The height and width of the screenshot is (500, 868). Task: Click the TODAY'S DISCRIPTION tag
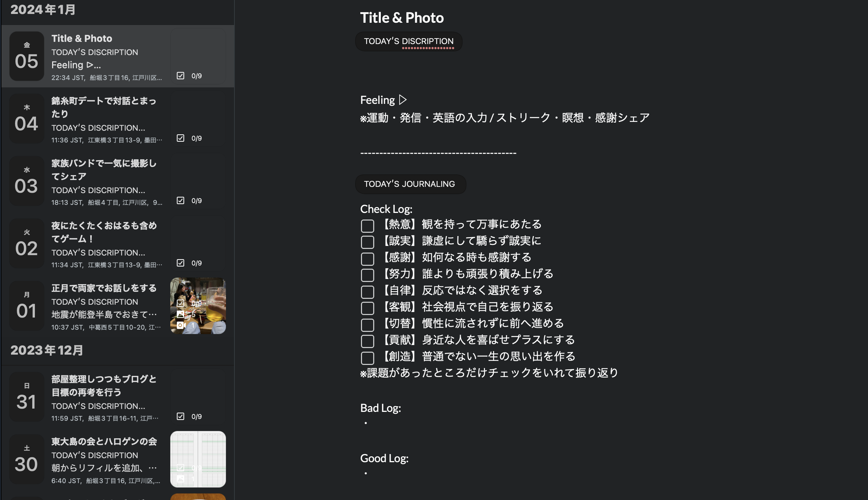click(408, 41)
